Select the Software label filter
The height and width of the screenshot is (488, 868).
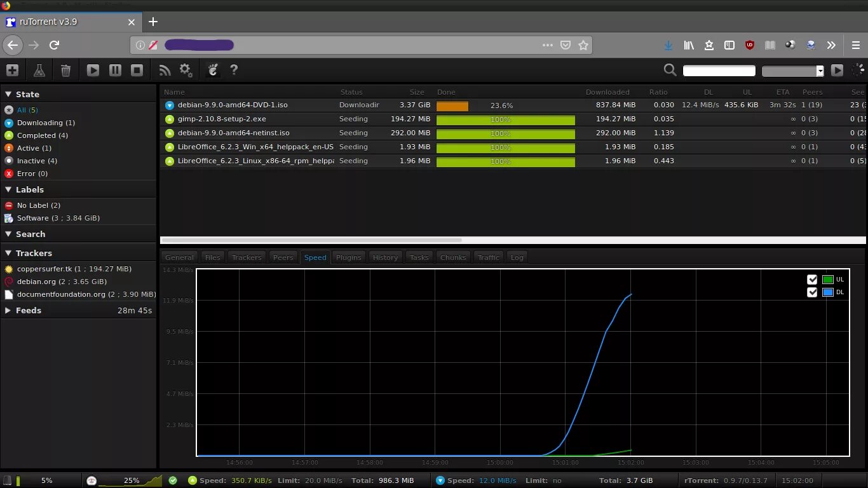coord(78,218)
